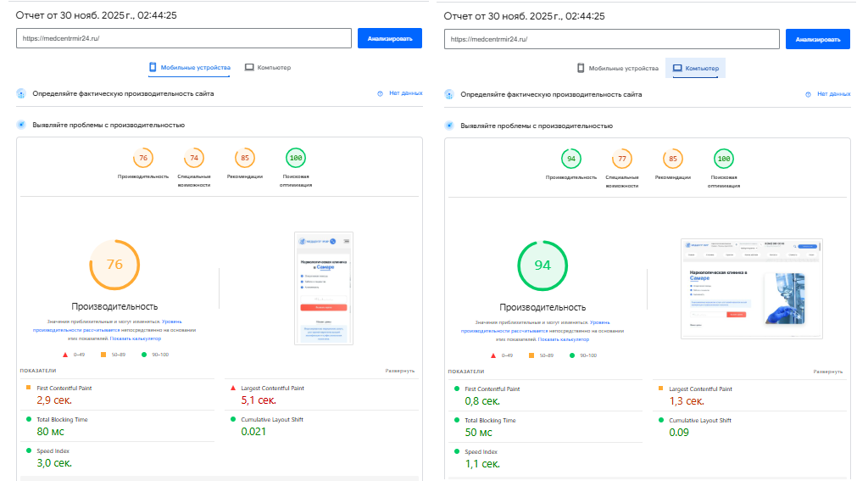Screen dimensions: 868x481
Task: Click the left URL input field
Action: (184, 38)
